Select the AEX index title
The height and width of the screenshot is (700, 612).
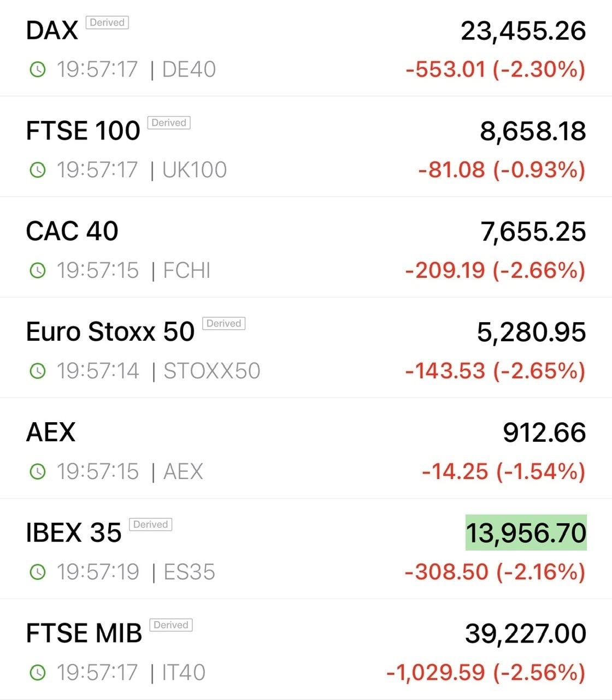pos(51,432)
